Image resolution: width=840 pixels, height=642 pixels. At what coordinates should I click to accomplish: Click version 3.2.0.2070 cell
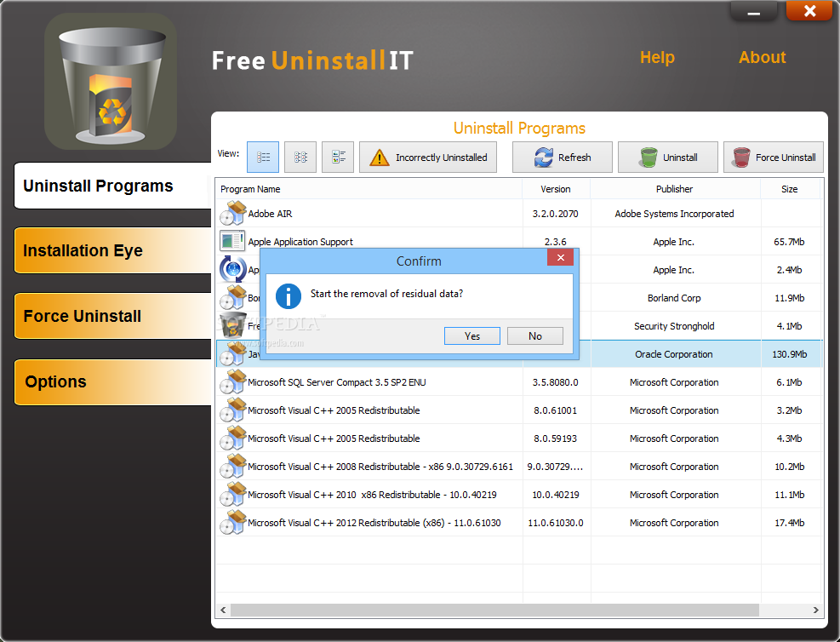click(x=556, y=213)
